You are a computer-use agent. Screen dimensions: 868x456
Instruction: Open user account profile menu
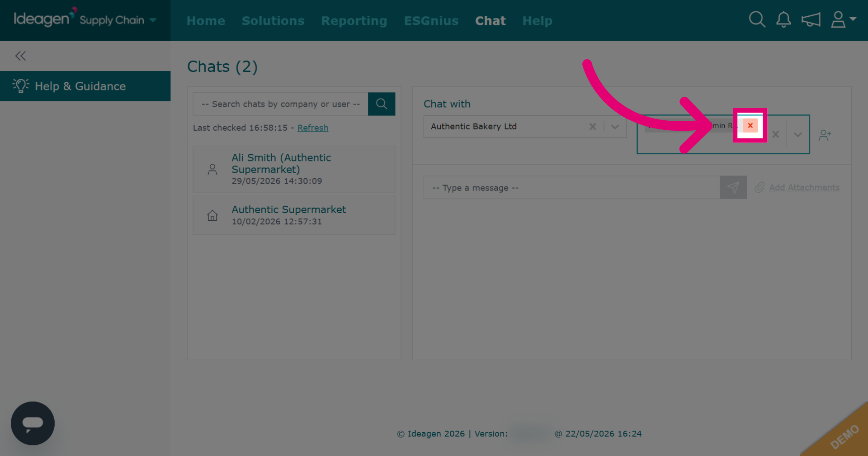[x=844, y=20]
